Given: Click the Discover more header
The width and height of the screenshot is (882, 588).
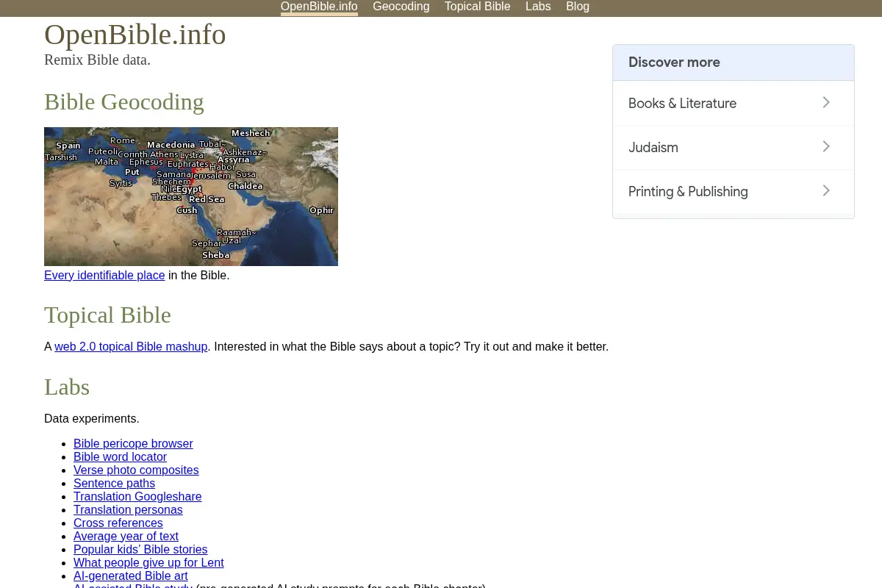Looking at the screenshot, I should 734,62.
